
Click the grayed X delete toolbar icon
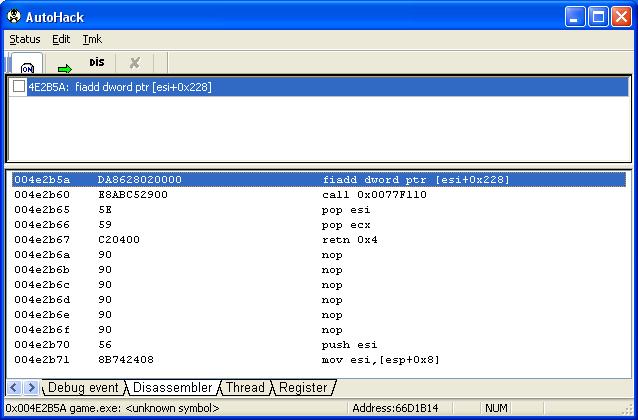click(x=134, y=63)
